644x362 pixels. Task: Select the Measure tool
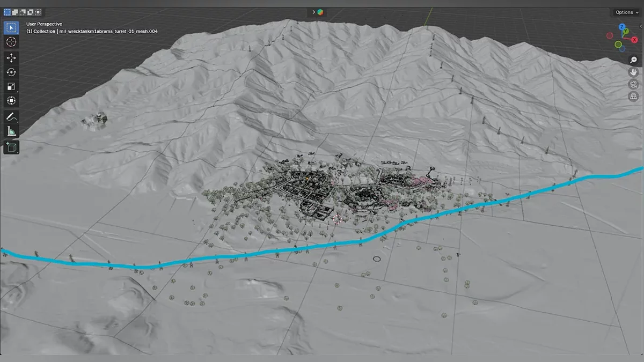[x=11, y=131]
